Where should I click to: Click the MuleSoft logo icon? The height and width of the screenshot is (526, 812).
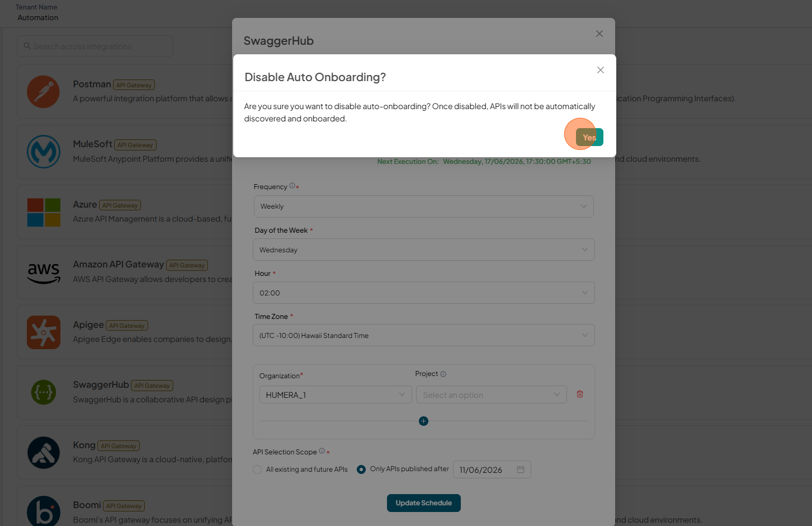[x=44, y=152]
